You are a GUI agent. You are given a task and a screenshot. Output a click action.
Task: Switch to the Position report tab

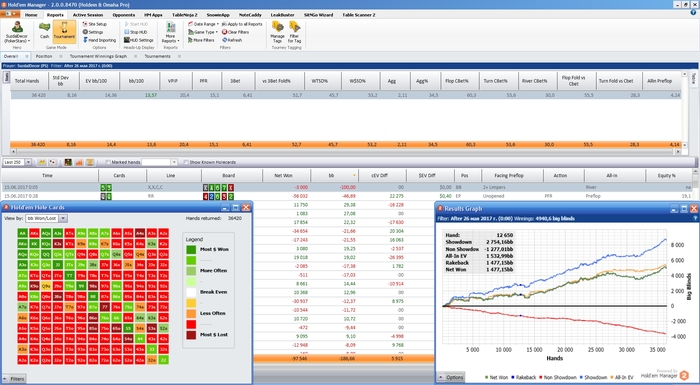44,56
